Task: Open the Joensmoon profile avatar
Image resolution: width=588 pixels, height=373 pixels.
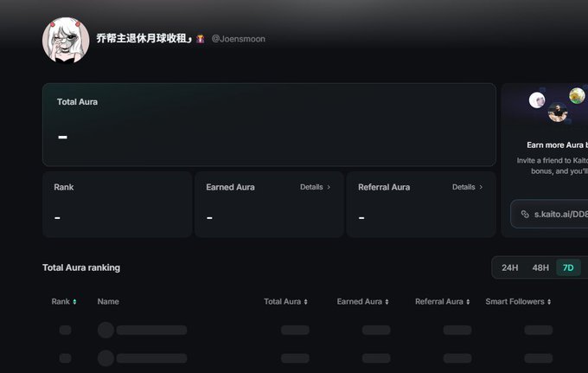Action: [66, 40]
